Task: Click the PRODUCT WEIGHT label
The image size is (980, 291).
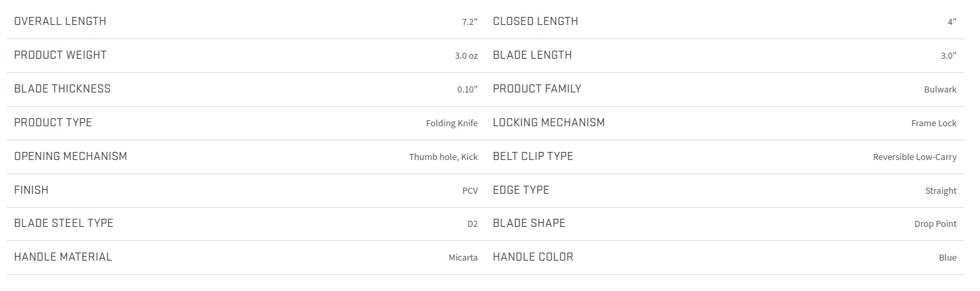Action: pyautogui.click(x=60, y=55)
